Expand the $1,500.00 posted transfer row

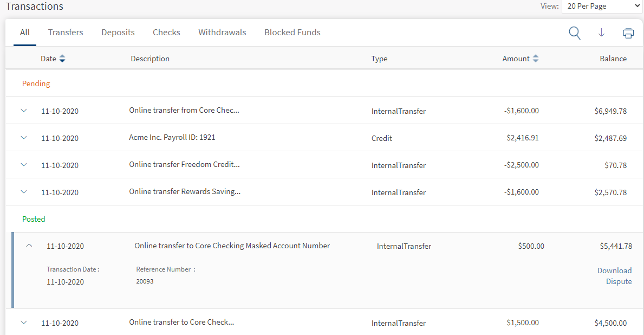pos(23,323)
